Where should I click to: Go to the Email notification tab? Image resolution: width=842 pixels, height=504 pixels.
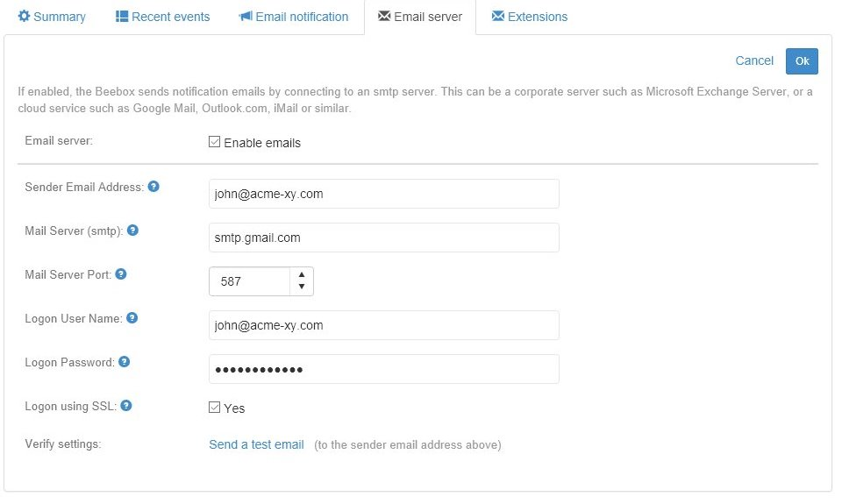[294, 17]
